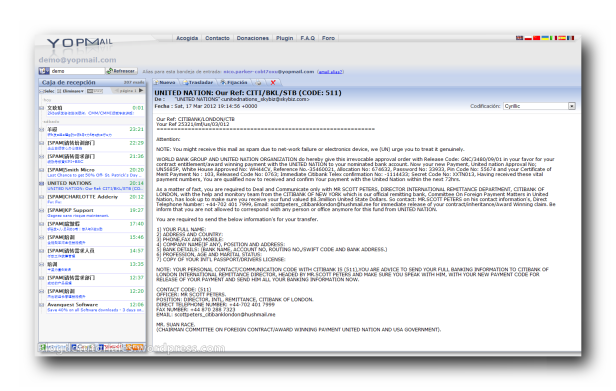Click the Nuevo mail button

[x=165, y=83]
